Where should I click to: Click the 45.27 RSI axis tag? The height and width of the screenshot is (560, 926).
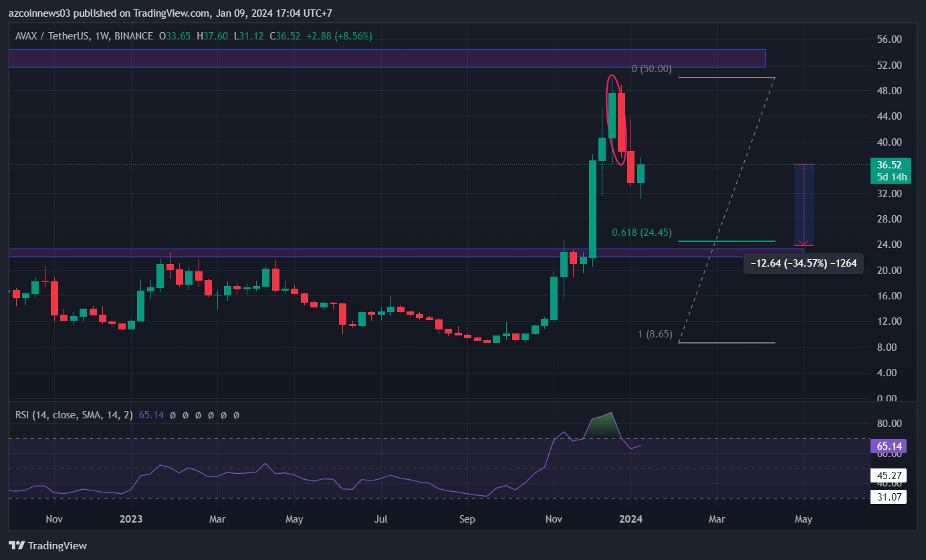(x=889, y=476)
